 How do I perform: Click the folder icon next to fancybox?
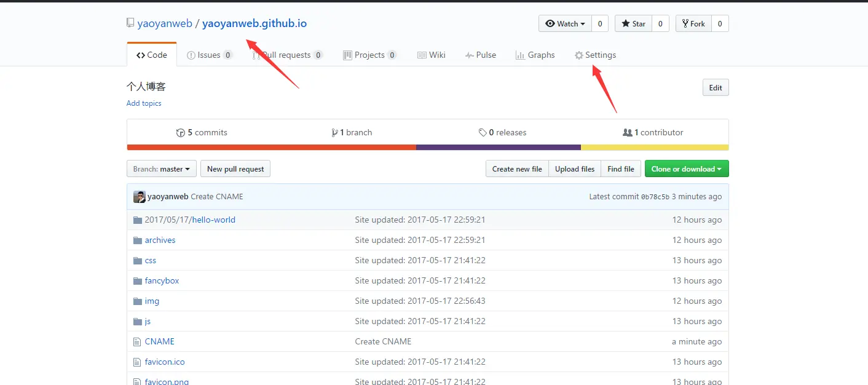138,280
